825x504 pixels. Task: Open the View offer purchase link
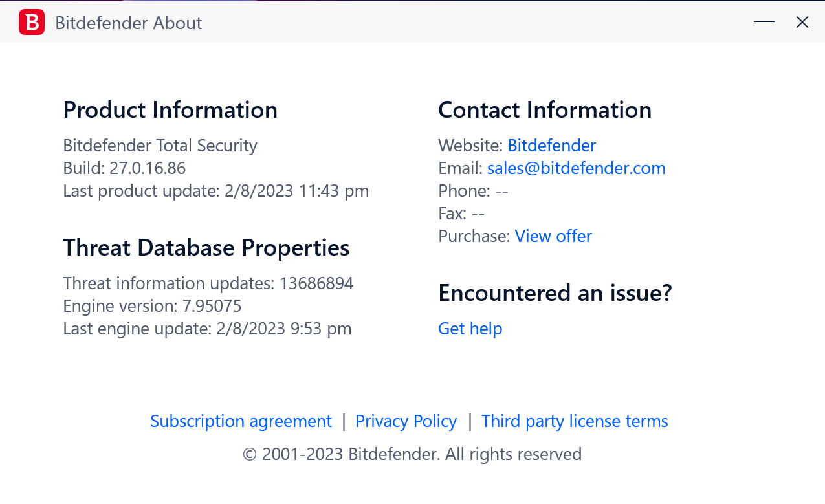click(x=553, y=236)
